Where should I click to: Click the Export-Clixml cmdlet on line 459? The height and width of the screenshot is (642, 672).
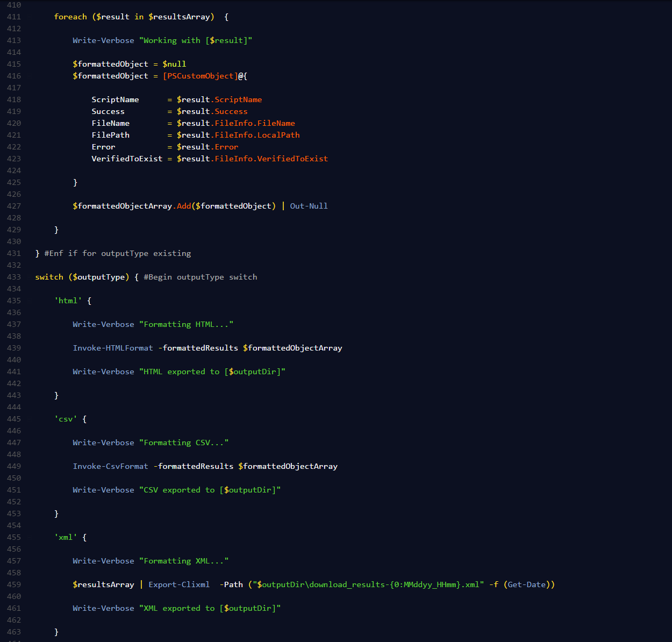coord(178,584)
